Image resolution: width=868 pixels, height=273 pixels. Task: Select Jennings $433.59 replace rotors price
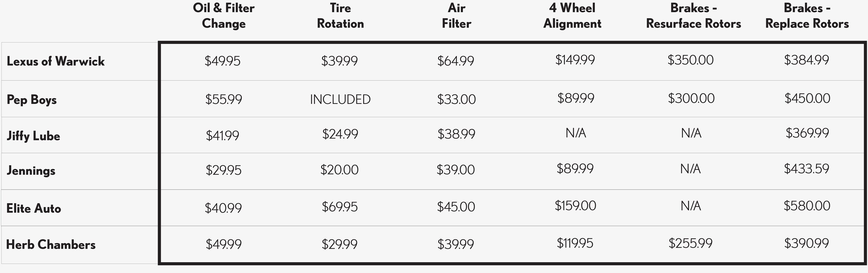click(806, 169)
